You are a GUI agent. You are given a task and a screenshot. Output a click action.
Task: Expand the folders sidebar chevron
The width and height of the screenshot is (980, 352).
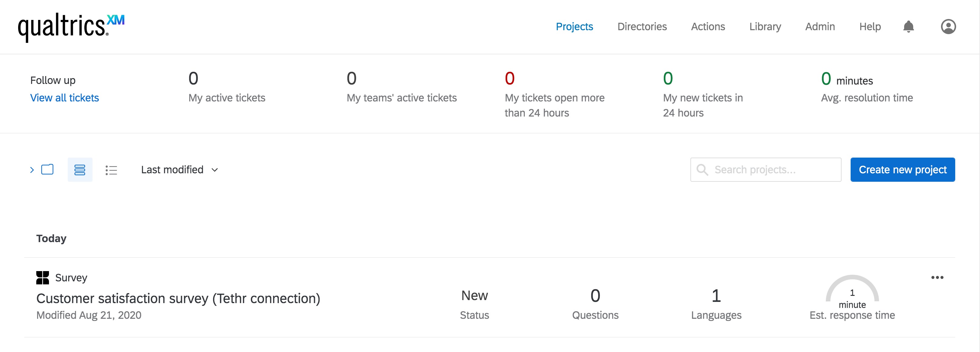pyautogui.click(x=32, y=170)
